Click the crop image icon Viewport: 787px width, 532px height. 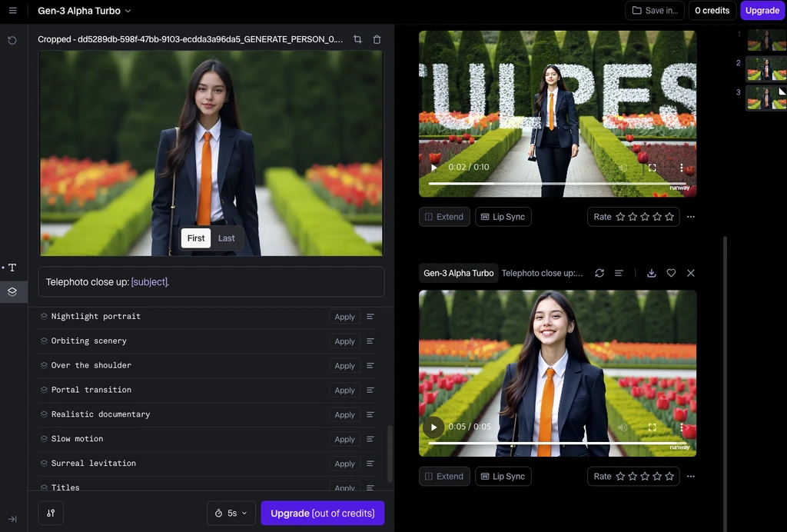pos(357,39)
